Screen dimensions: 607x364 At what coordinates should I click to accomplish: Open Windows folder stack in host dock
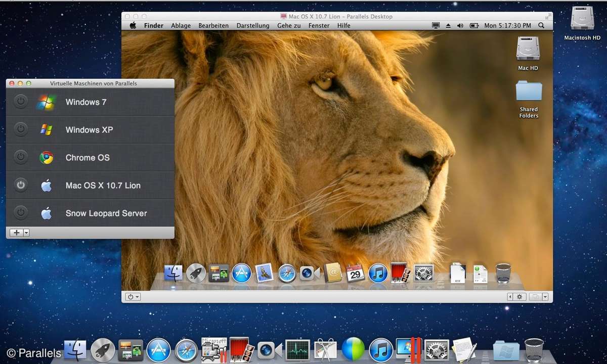(506, 350)
